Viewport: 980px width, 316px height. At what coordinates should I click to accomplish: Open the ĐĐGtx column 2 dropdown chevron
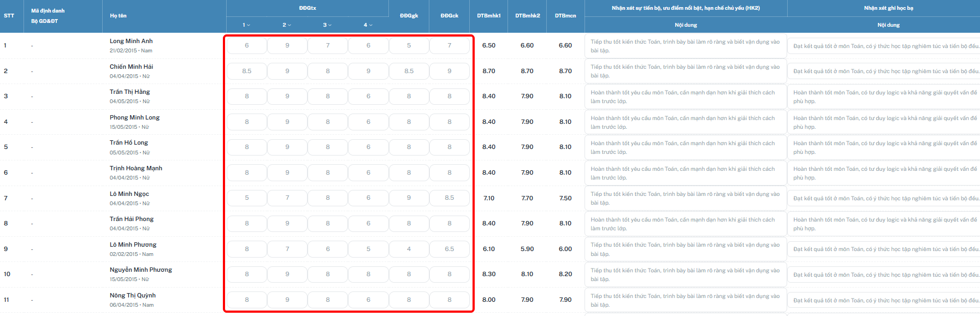click(x=289, y=25)
